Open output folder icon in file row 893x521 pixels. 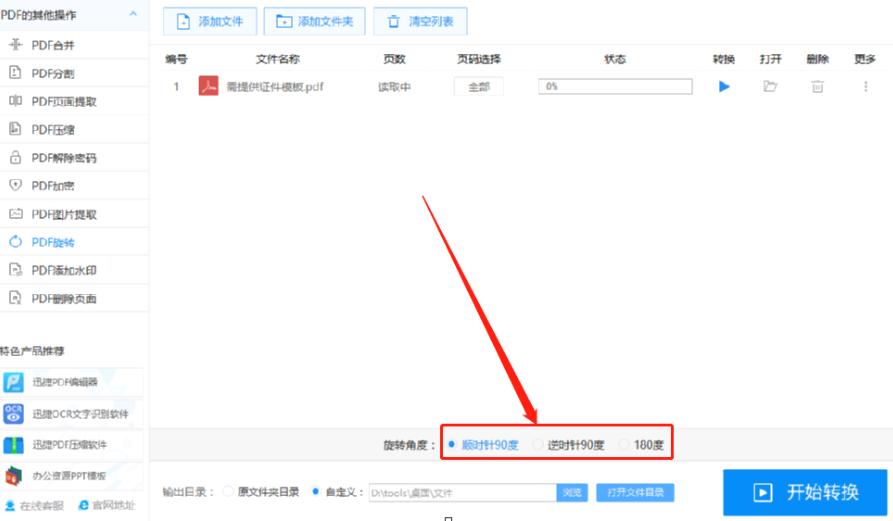[770, 87]
